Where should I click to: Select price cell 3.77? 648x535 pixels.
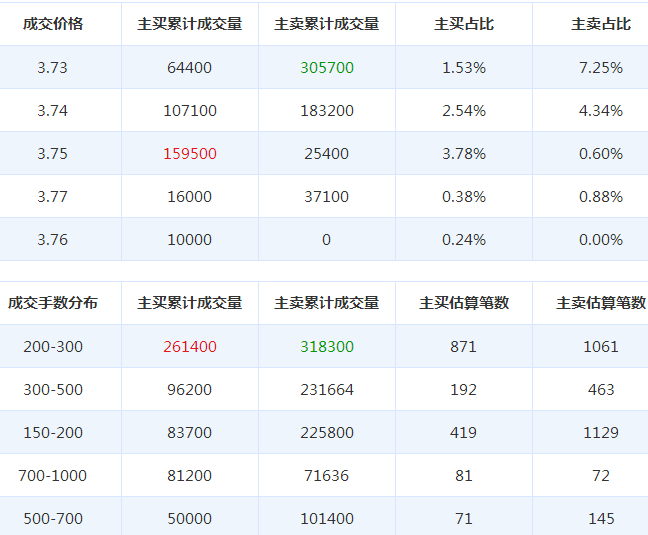[x=52, y=196]
